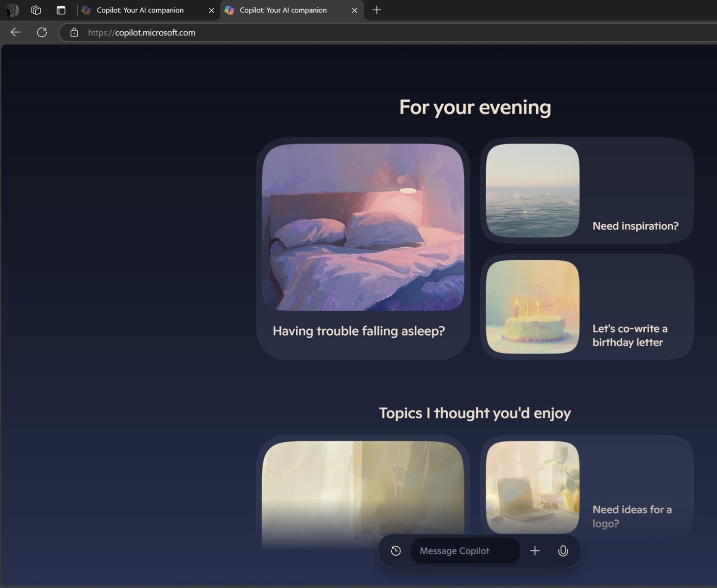Open the Workspaces icon
This screenshot has height=588, width=717.
pos(36,10)
